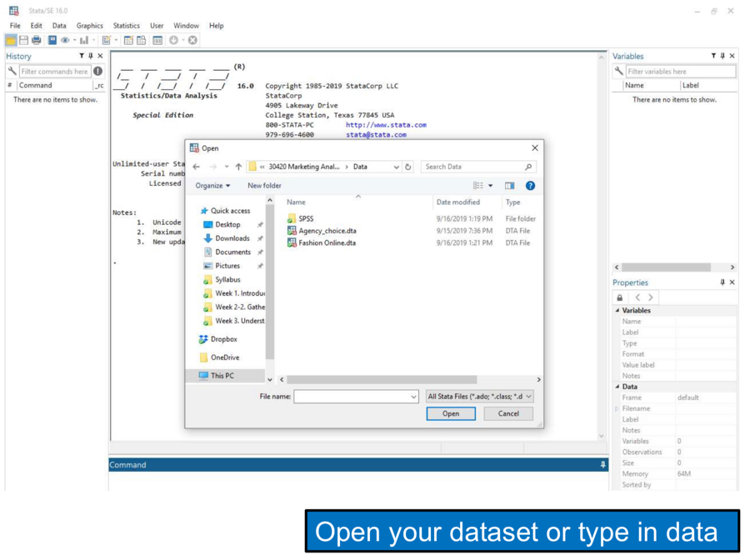Open recent locations chevron in Open dialog

(x=227, y=167)
